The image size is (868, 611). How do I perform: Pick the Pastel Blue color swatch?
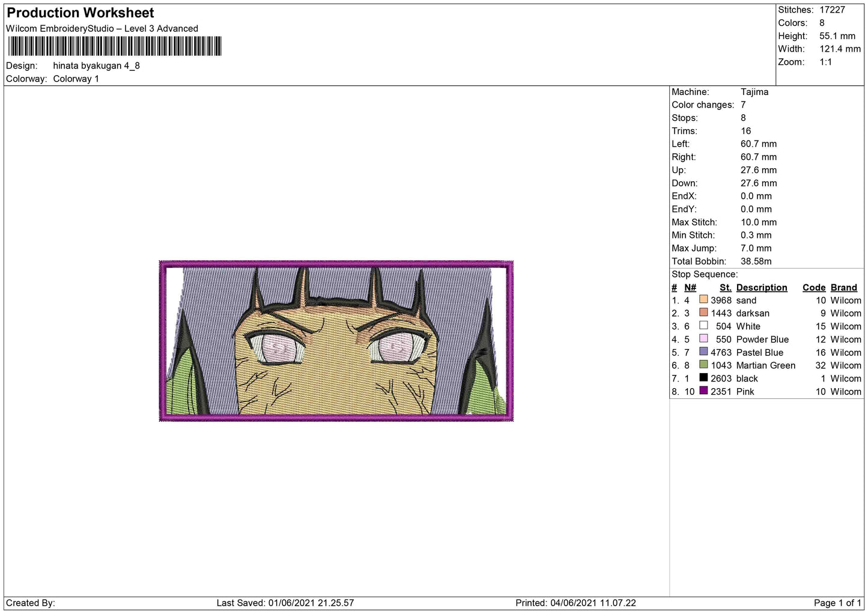click(x=703, y=351)
